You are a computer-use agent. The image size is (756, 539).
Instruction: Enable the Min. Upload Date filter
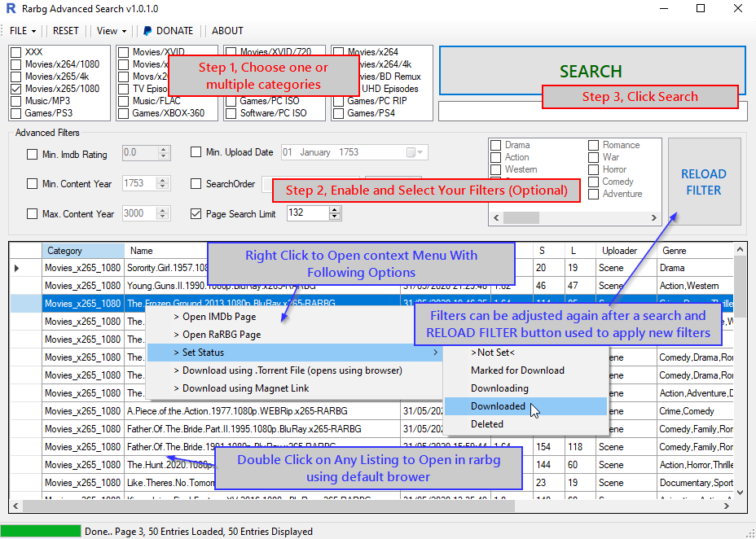tap(196, 152)
